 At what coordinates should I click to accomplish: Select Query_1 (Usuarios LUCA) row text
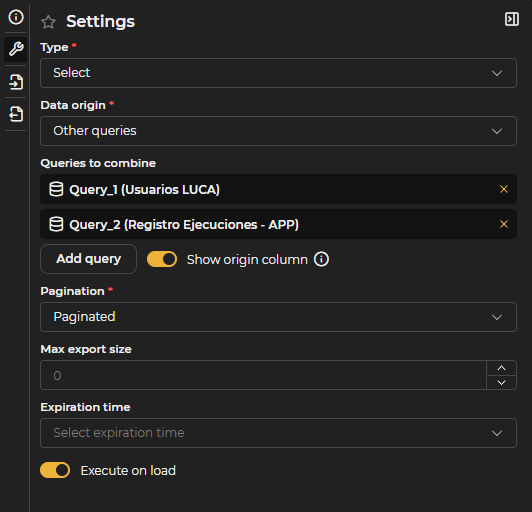(145, 190)
